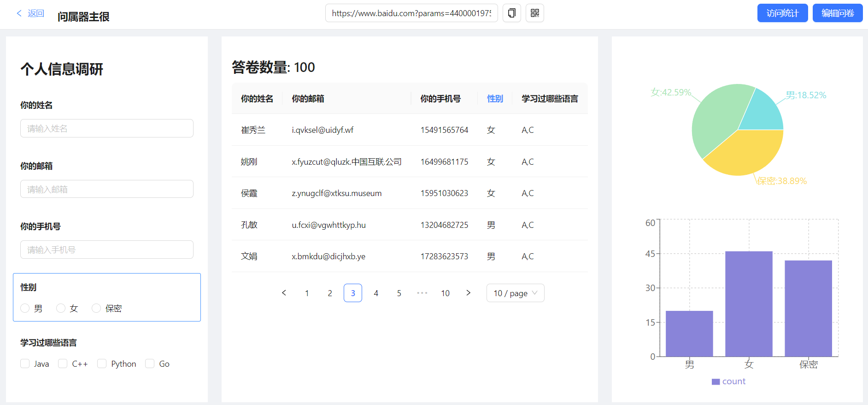Click email u.fcxi@vgwhttkyp.hu
868x405 pixels.
(328, 225)
